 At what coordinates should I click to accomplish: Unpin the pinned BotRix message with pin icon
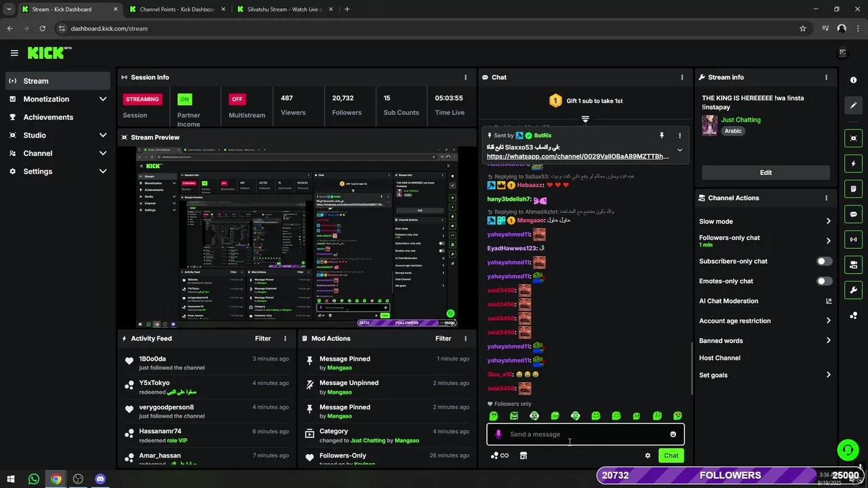pos(662,136)
